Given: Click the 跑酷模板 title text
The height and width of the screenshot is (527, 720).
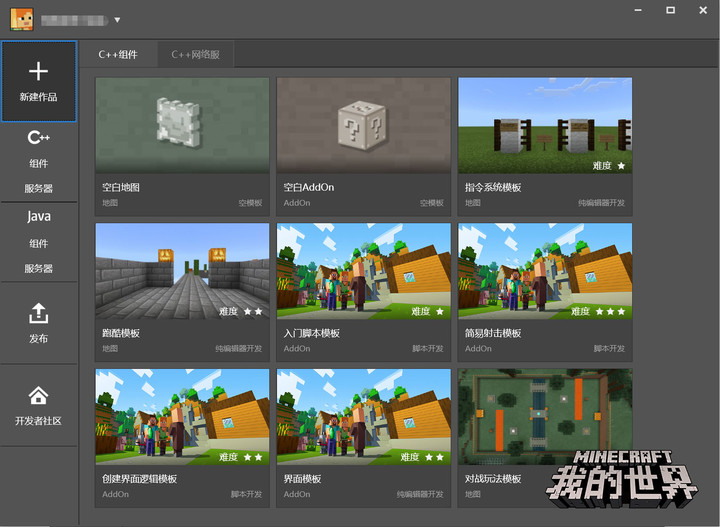Looking at the screenshot, I should click(x=121, y=333).
